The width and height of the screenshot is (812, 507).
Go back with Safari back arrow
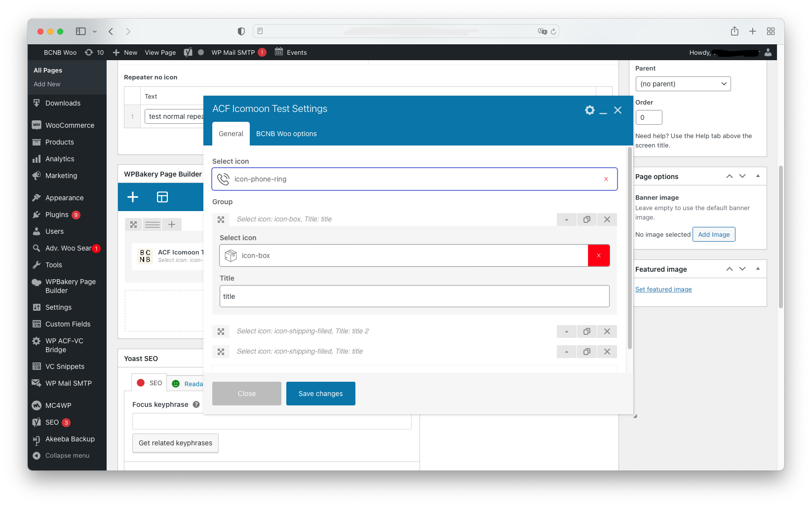(x=111, y=31)
